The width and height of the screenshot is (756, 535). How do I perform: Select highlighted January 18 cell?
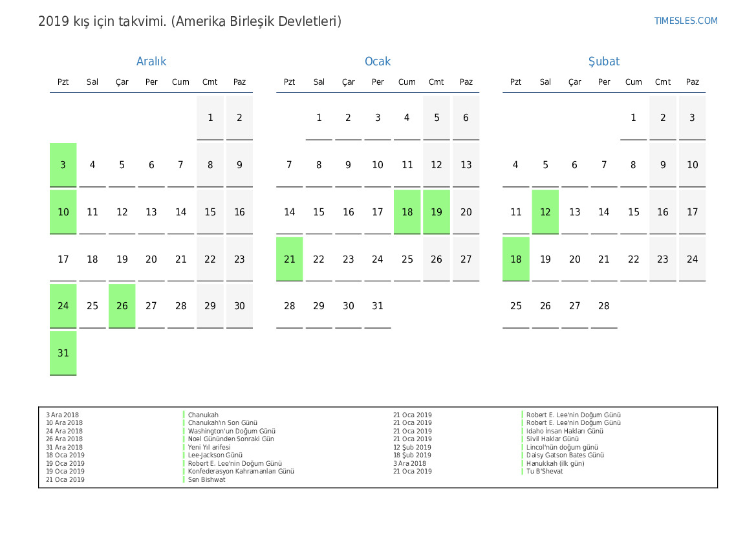click(x=407, y=212)
